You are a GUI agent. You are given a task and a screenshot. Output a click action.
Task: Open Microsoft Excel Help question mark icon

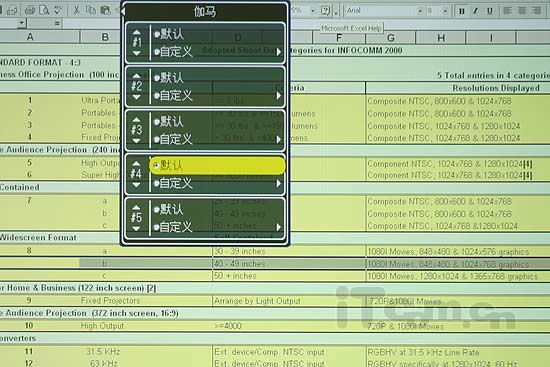pyautogui.click(x=326, y=11)
